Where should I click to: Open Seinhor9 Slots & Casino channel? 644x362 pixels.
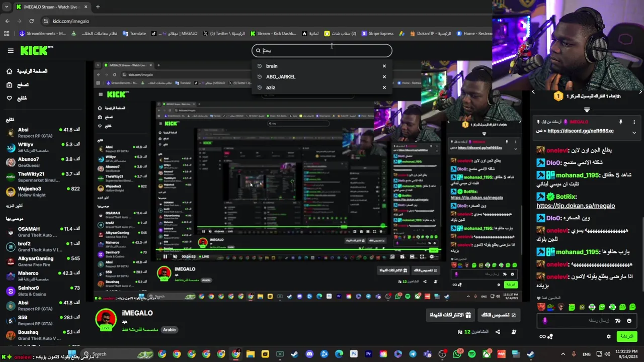coord(43,291)
